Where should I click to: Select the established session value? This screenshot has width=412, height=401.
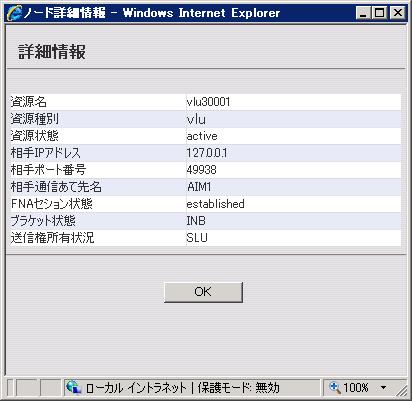(215, 204)
